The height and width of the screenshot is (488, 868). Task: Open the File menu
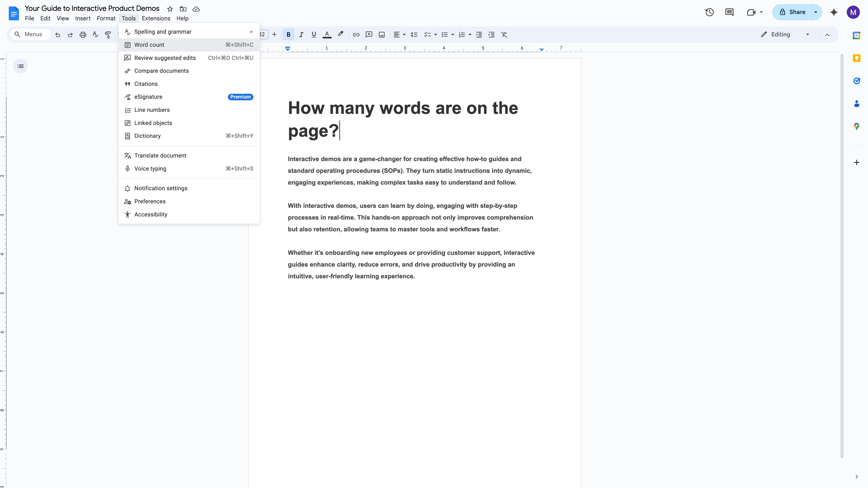tap(29, 19)
